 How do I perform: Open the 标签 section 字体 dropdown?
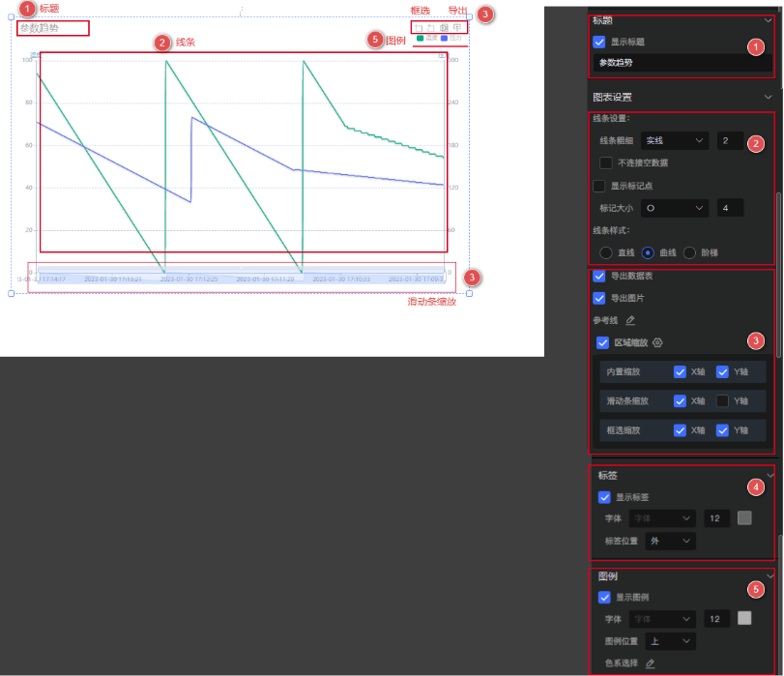662,518
